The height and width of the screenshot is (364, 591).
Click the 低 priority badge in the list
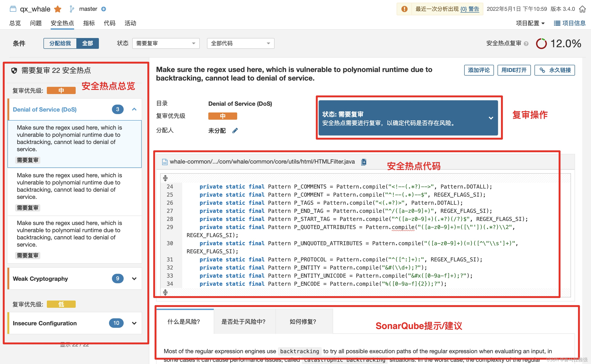tap(61, 304)
